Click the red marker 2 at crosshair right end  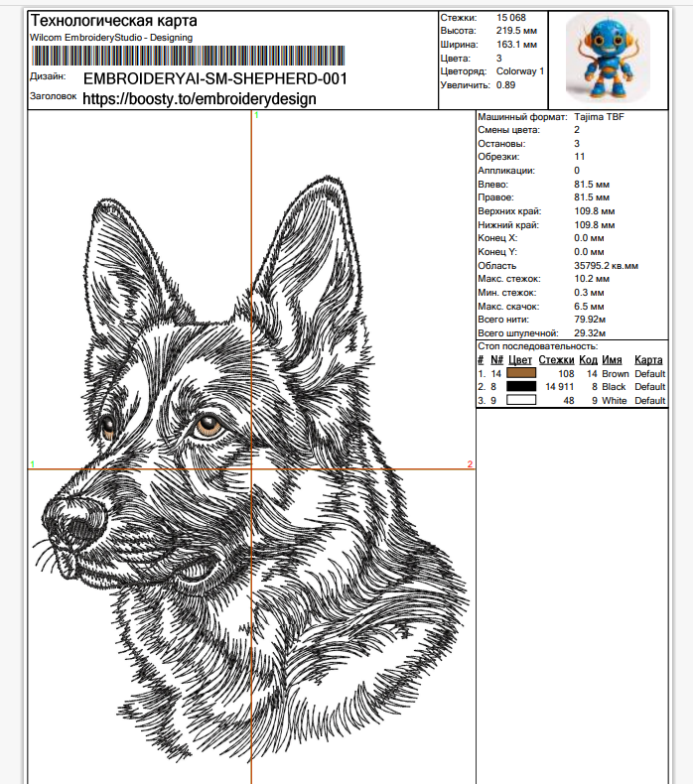coord(470,464)
